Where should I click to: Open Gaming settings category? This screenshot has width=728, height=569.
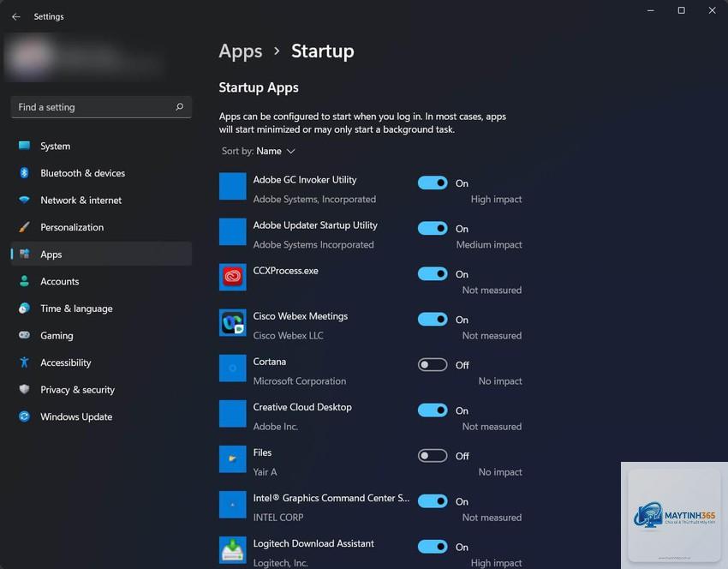[x=101, y=335]
